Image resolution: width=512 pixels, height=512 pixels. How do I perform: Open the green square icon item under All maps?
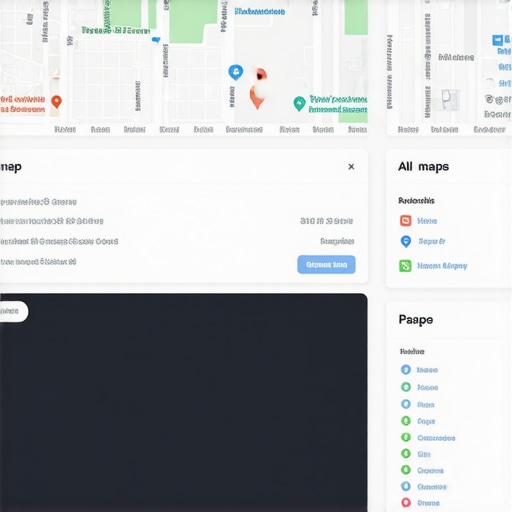click(405, 266)
